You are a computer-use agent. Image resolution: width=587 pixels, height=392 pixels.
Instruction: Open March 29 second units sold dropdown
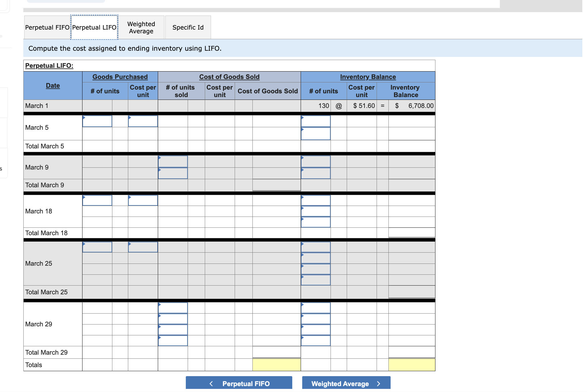173,319
